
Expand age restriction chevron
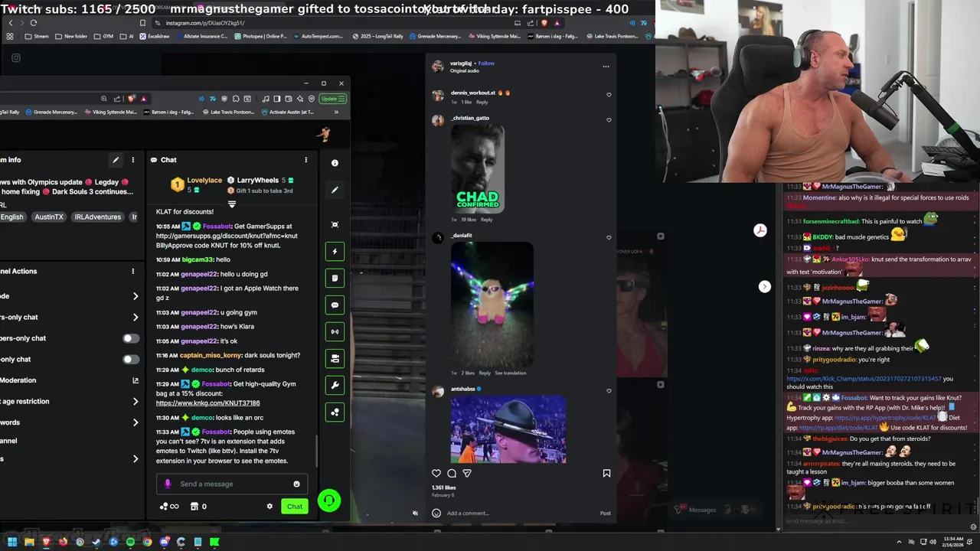136,401
